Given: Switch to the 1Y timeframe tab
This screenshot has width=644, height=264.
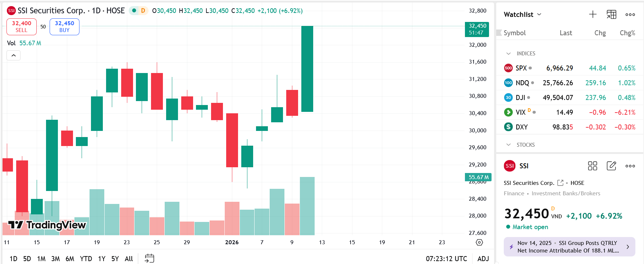Looking at the screenshot, I should (101, 259).
